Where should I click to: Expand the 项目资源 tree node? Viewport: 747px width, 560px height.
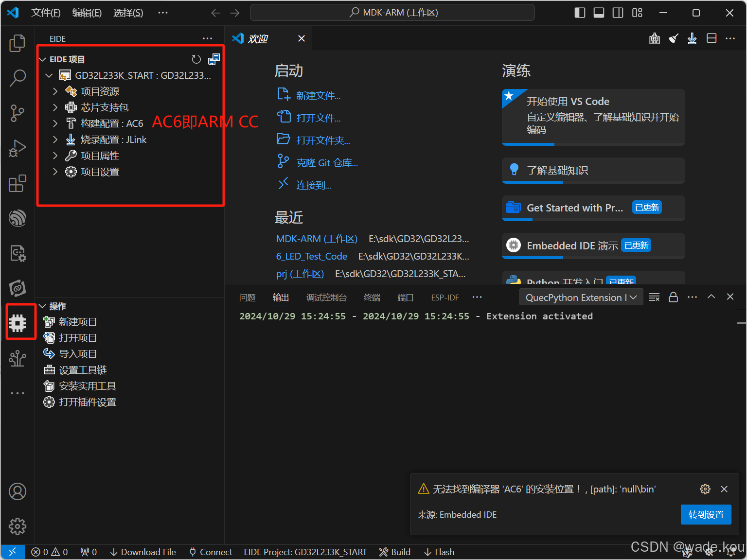click(55, 91)
